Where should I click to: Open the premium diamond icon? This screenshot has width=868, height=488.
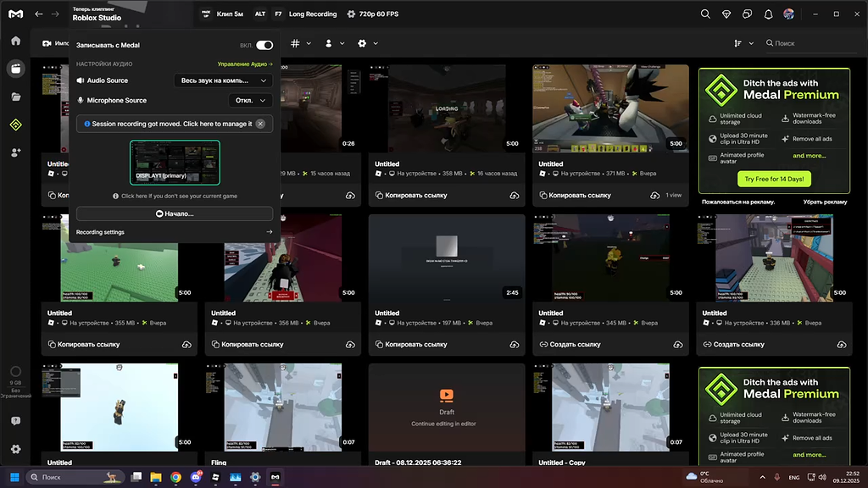tap(726, 14)
